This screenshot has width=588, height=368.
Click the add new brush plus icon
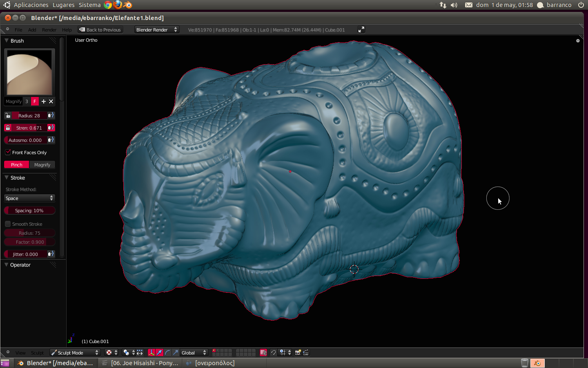43,101
